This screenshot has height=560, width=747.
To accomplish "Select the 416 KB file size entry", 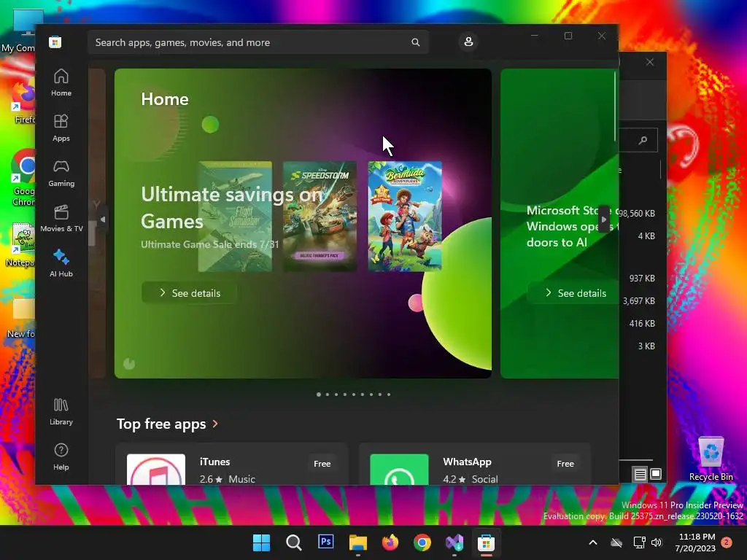I will point(642,323).
